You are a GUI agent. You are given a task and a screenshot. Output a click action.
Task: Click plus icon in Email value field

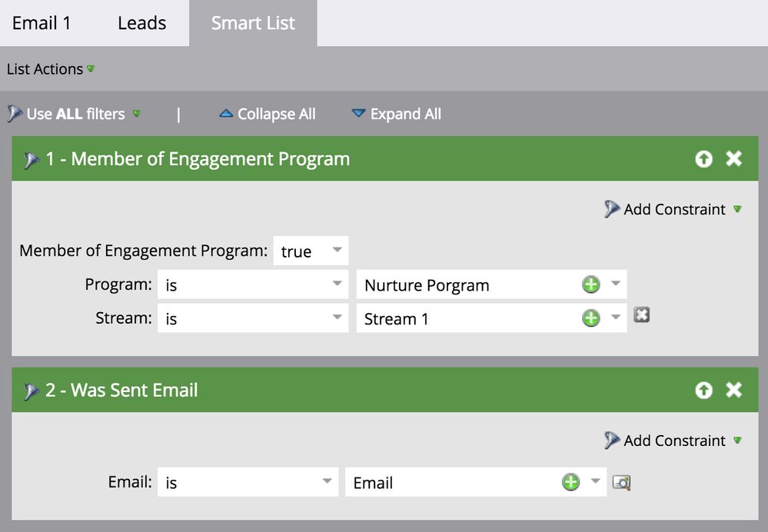coord(570,482)
